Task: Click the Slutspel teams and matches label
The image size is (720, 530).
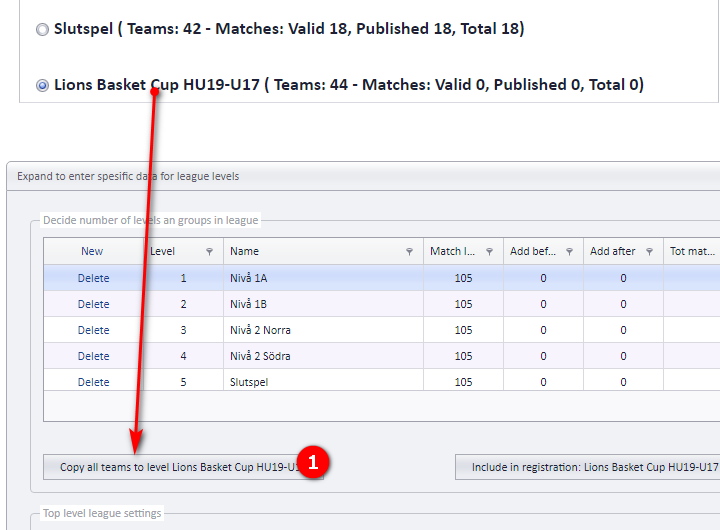Action: click(x=289, y=29)
